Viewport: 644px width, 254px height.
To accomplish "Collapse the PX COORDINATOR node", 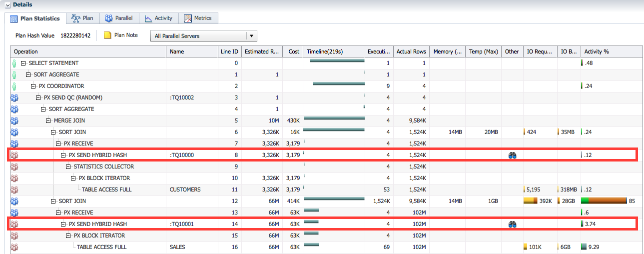I will [x=33, y=86].
